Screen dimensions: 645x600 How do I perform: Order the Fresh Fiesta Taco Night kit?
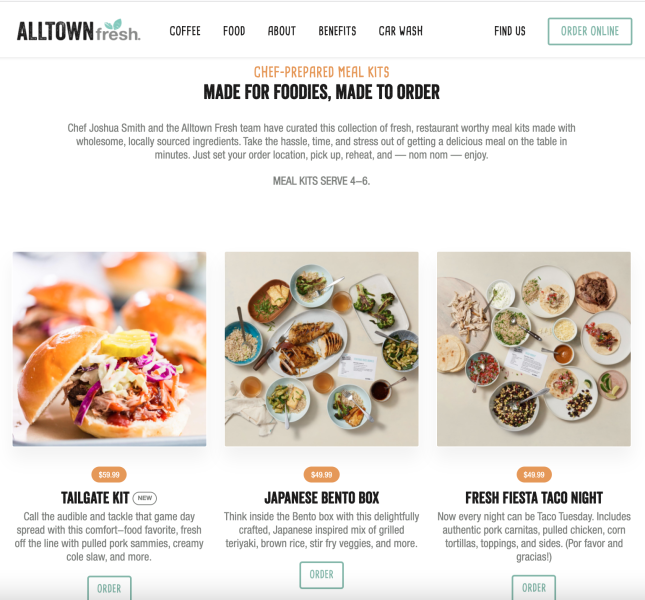pyautogui.click(x=534, y=588)
